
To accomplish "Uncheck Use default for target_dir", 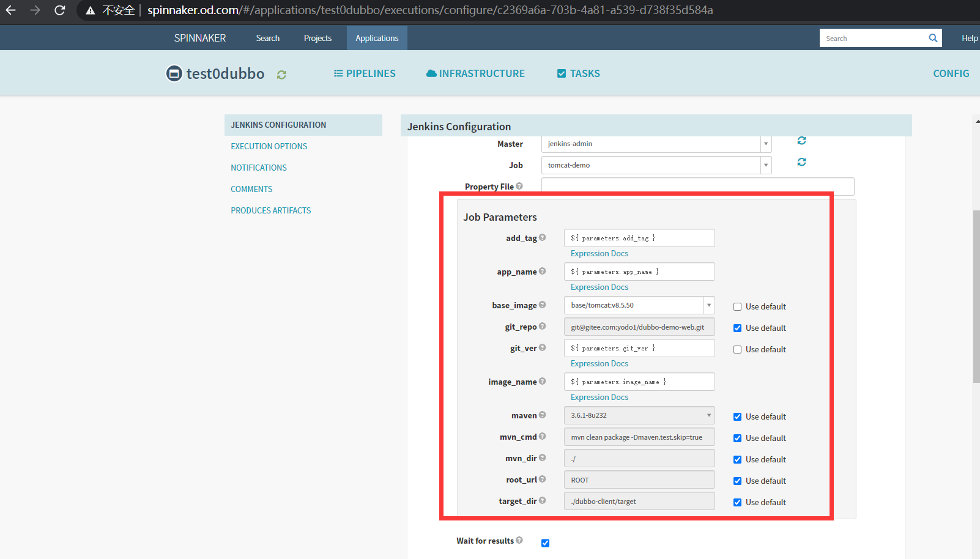I will coord(737,503).
